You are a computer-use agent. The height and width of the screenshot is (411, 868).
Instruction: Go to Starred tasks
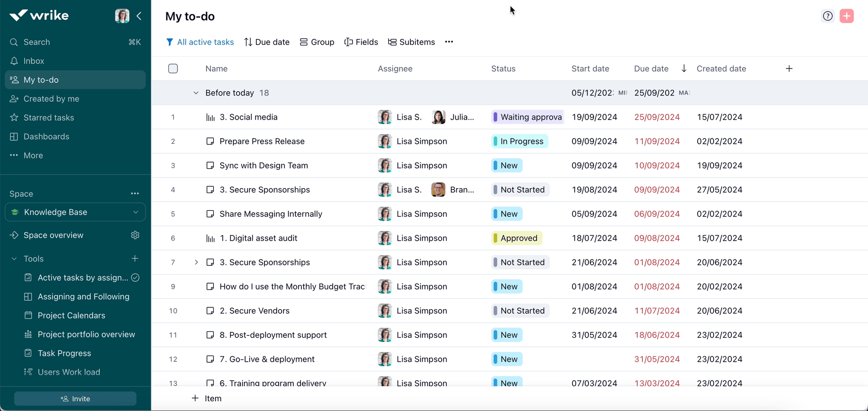49,118
